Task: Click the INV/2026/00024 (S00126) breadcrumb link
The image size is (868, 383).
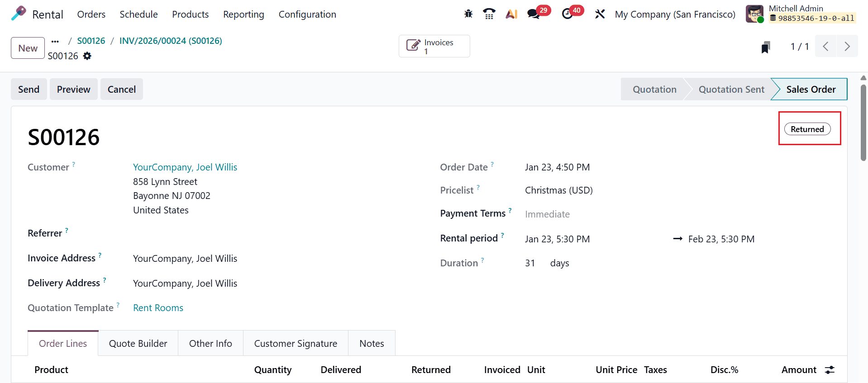Action: tap(171, 41)
